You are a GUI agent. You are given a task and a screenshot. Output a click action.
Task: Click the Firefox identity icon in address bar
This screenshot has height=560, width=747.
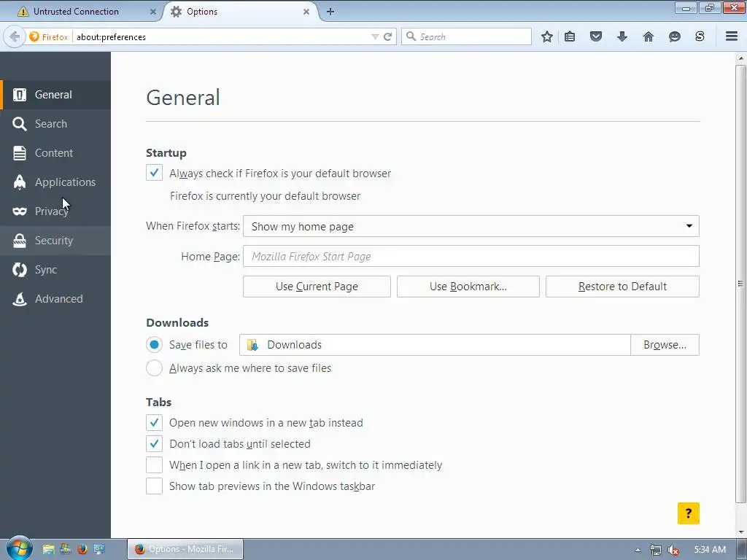[x=34, y=36]
